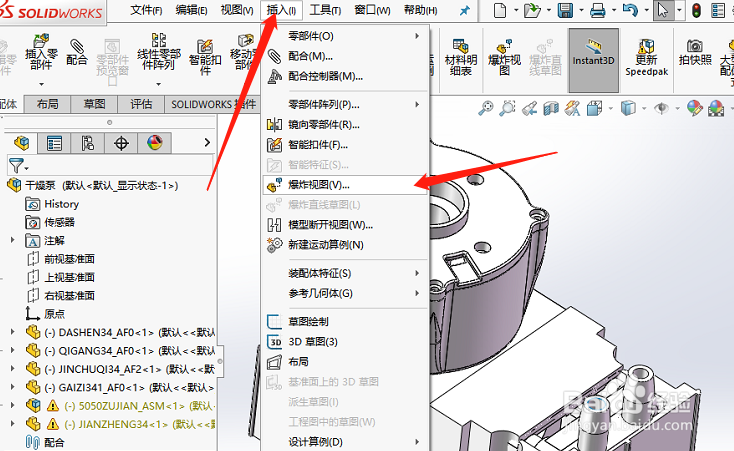Click 更新 Speedpak button
The image size is (734, 451).
[x=646, y=57]
